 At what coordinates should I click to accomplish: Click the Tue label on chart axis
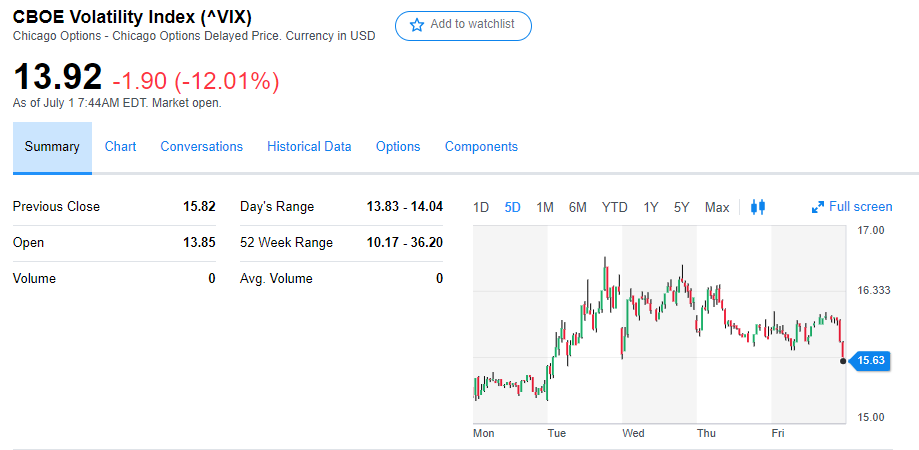(x=557, y=434)
